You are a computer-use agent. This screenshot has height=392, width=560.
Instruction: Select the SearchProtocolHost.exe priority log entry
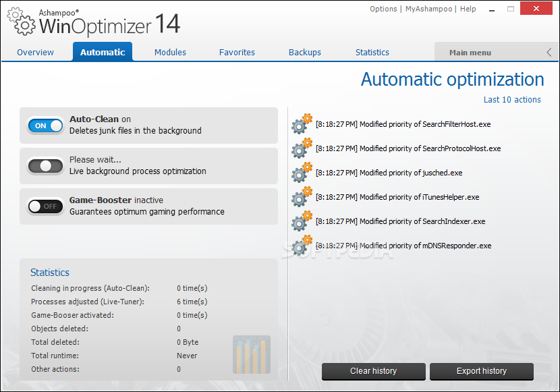click(408, 148)
